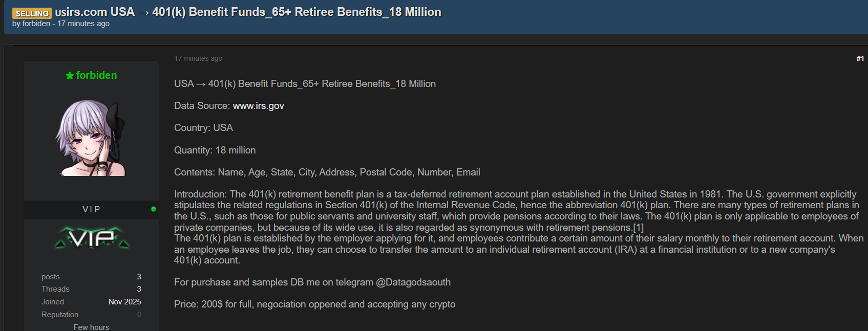Click the green online status dot
The width and height of the screenshot is (868, 331).
pos(153,209)
